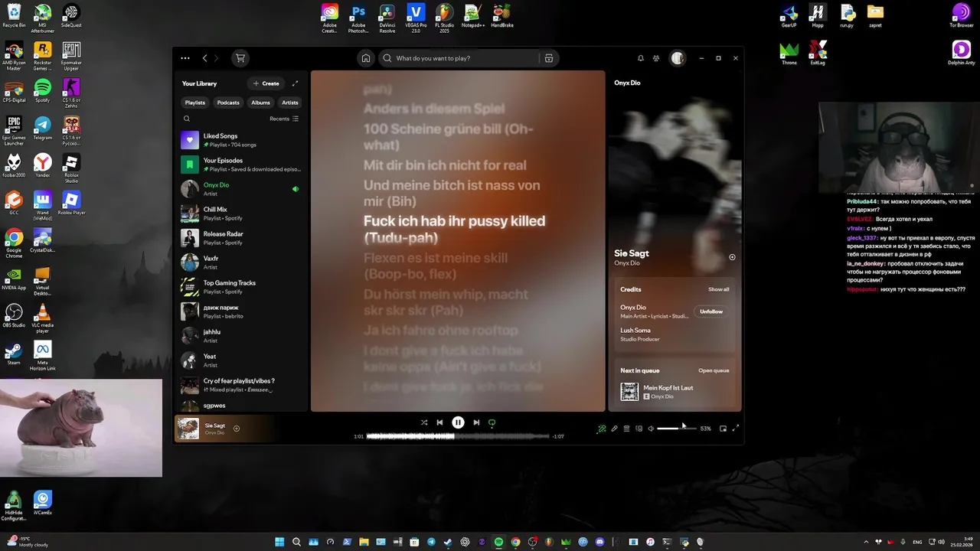Open the Sie Sagt album cover in player bar
The height and width of the screenshot is (551, 980).
[188, 429]
